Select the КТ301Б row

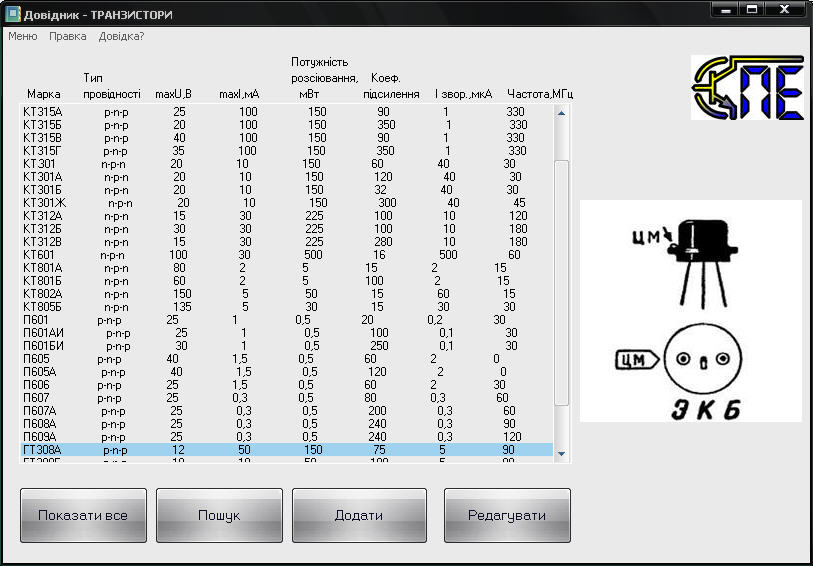pyautogui.click(x=287, y=190)
